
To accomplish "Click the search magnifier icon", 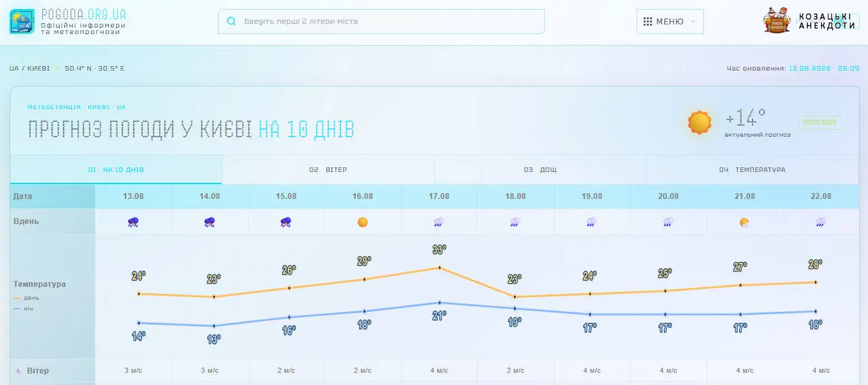I will (231, 21).
